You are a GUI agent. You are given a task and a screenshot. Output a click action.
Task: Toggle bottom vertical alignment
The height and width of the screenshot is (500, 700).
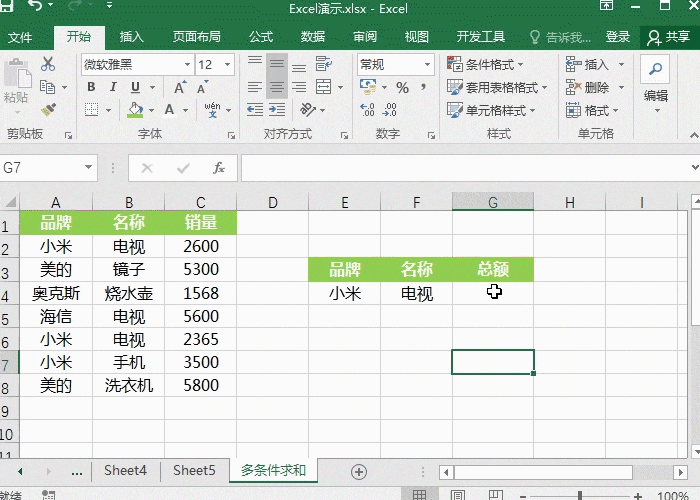(x=299, y=67)
